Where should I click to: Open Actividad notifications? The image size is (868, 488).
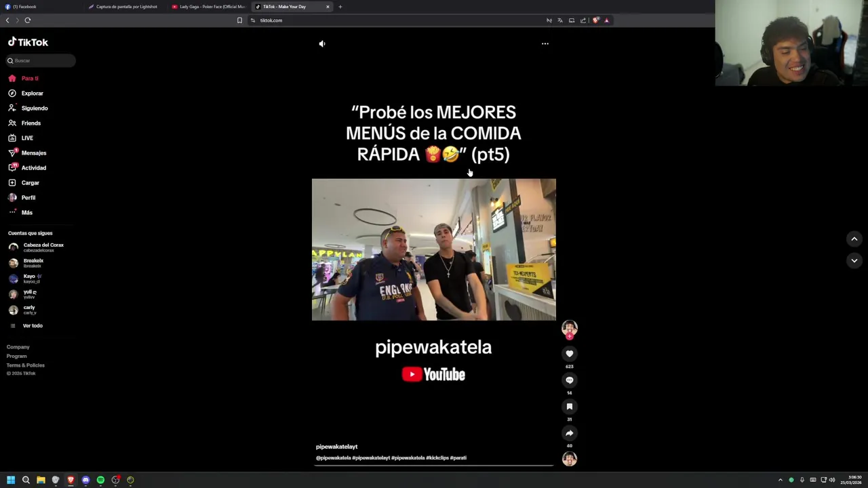27,168
